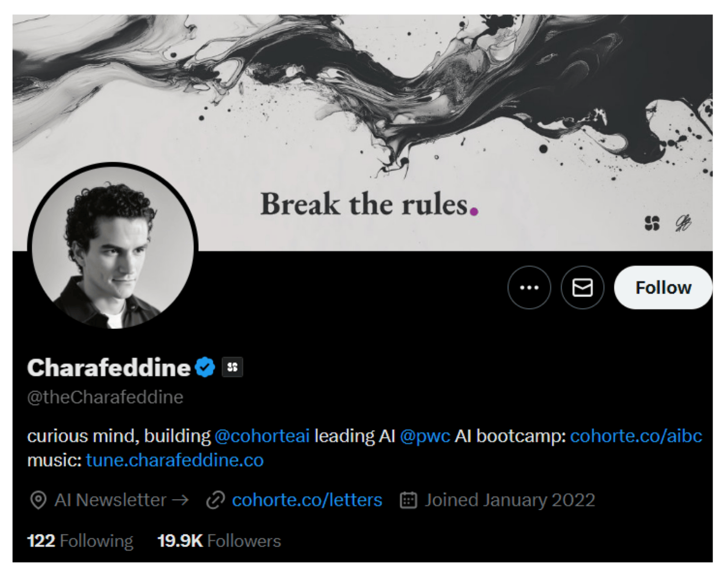Open the three-dot more options menu
This screenshot has width=728, height=569.
(x=529, y=288)
